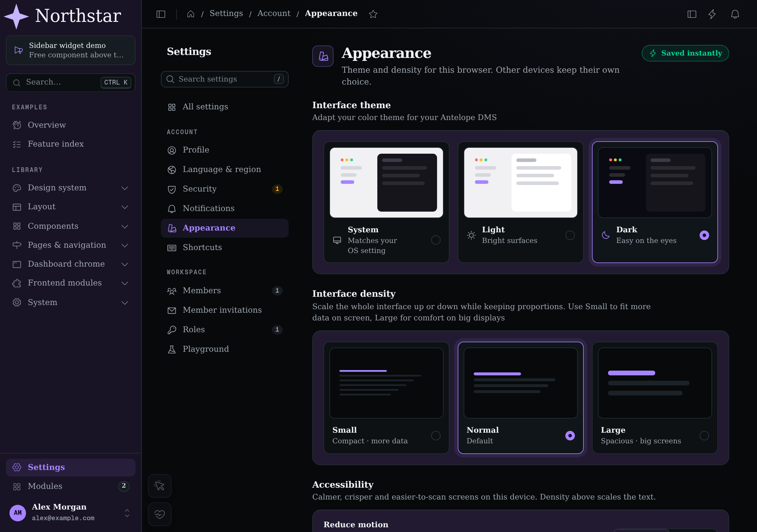The width and height of the screenshot is (757, 532).
Task: Click the Modules grid icon
Action: pyautogui.click(x=17, y=486)
